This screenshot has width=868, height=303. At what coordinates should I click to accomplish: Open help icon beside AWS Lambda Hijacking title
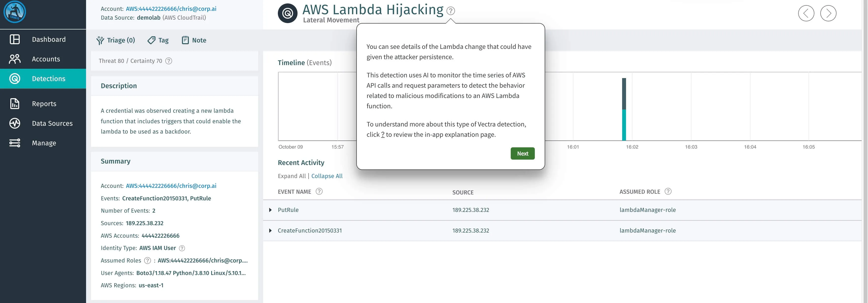450,11
